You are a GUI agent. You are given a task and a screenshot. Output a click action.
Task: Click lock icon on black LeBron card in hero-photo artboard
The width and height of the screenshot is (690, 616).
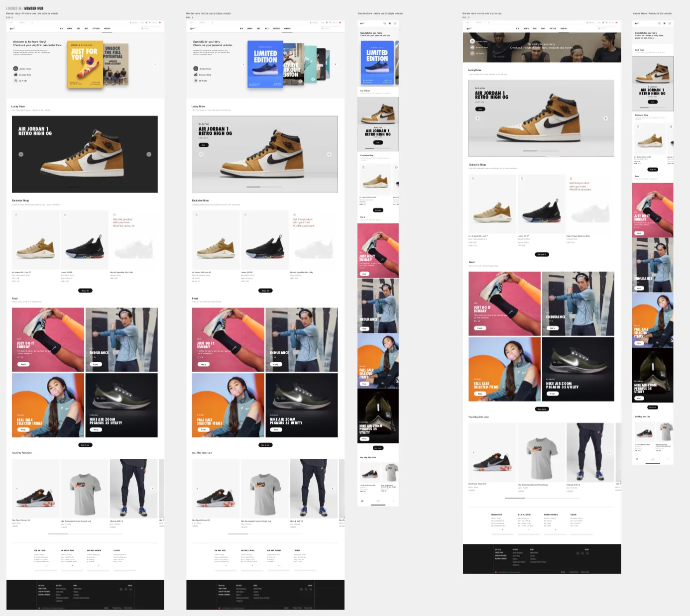click(522, 178)
